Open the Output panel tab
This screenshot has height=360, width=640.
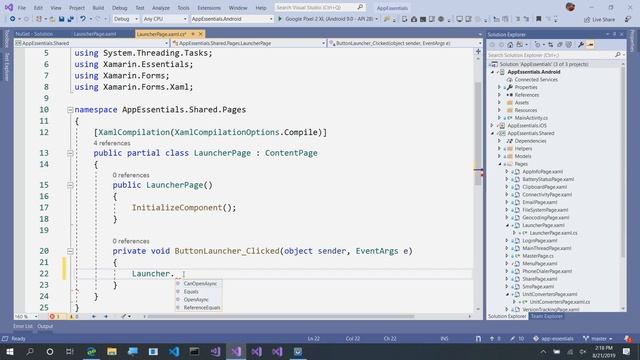click(x=45, y=326)
